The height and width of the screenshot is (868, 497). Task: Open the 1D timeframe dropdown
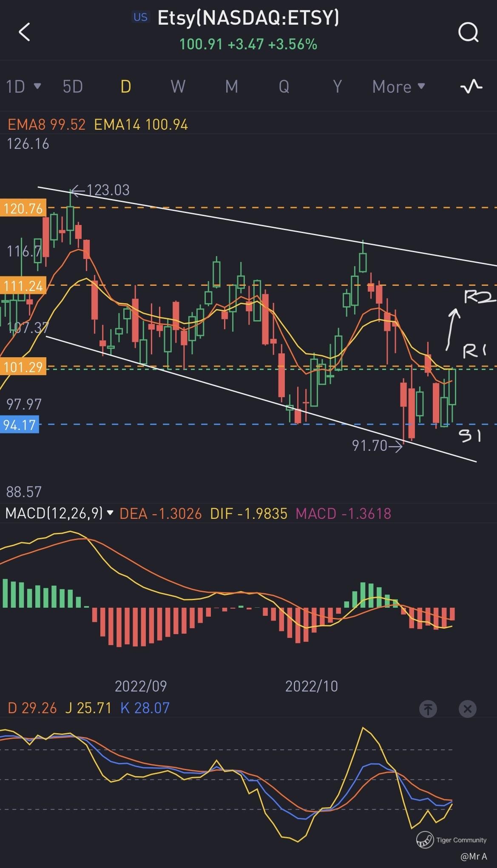tap(23, 87)
